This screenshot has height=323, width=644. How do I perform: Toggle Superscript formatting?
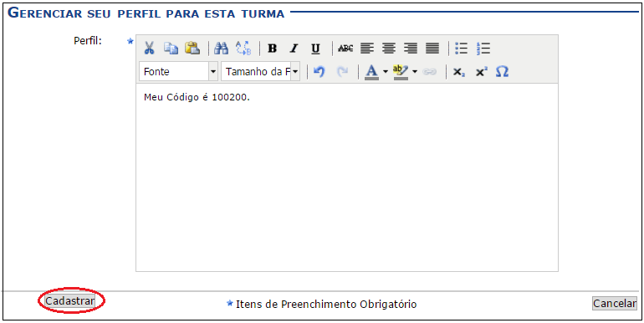click(481, 72)
